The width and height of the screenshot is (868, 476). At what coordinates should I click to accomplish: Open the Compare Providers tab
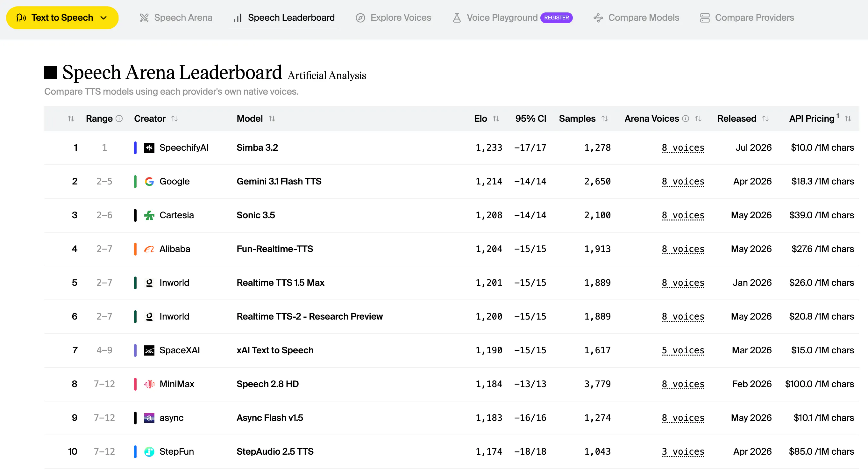click(747, 18)
